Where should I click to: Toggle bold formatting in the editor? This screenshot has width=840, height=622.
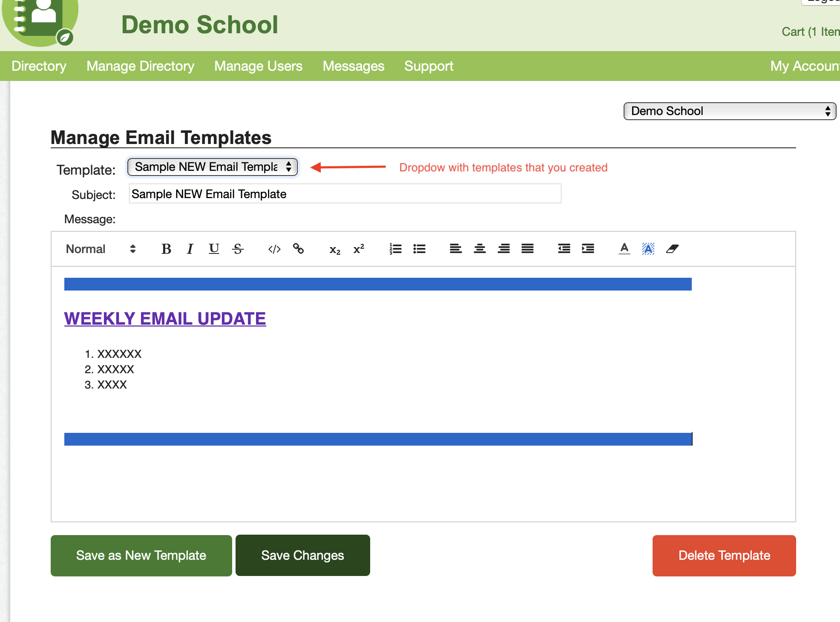point(166,249)
